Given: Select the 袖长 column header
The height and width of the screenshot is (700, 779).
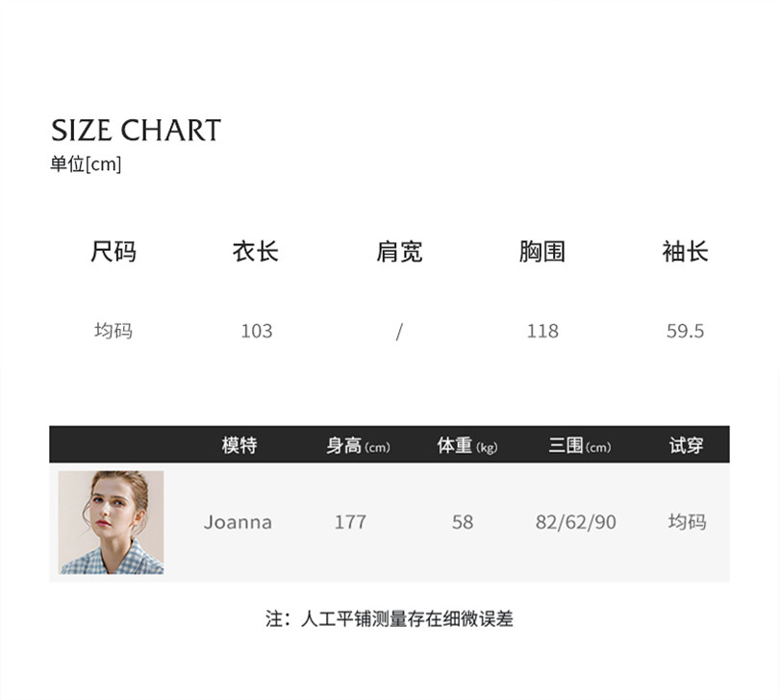Looking at the screenshot, I should tap(686, 252).
